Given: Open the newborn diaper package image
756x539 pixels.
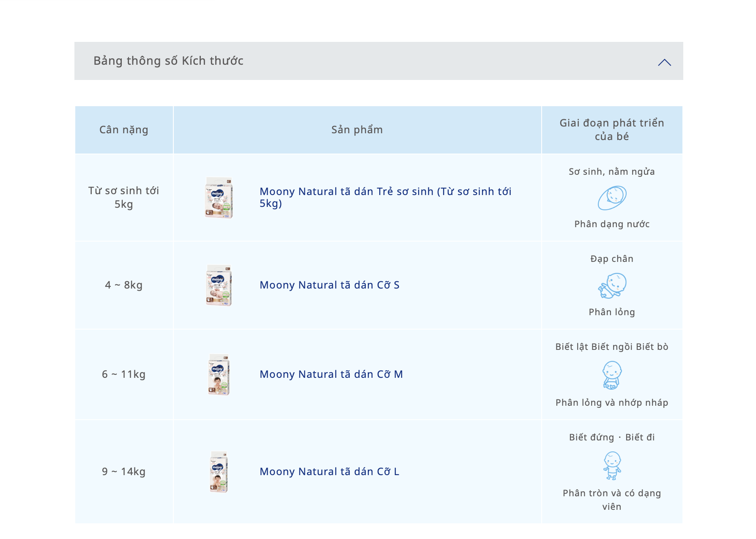Looking at the screenshot, I should [x=219, y=198].
